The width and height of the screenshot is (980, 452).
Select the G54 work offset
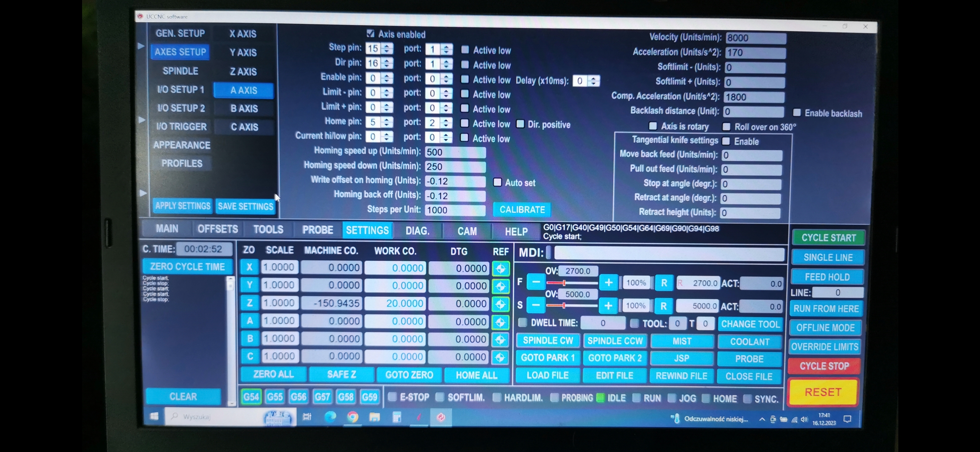(251, 396)
